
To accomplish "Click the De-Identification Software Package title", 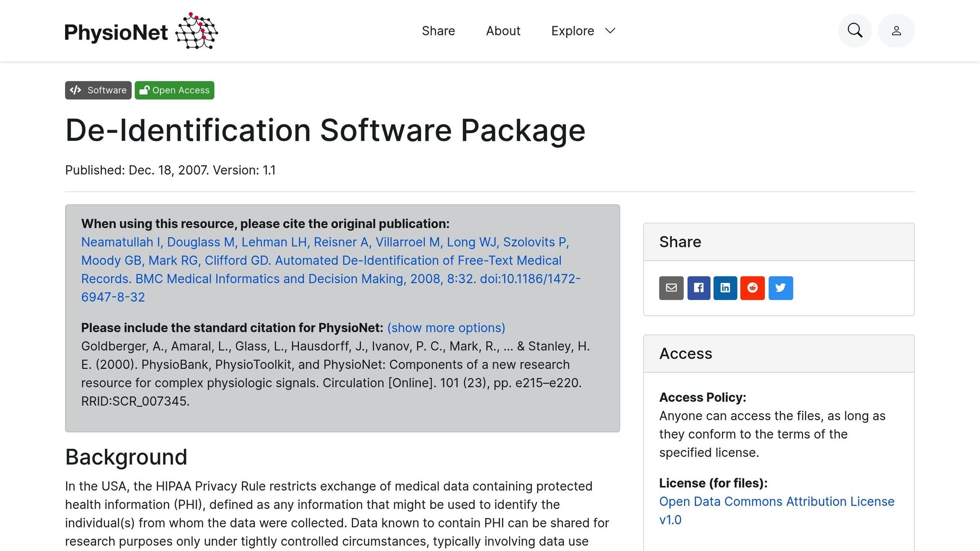I will 325,130.
